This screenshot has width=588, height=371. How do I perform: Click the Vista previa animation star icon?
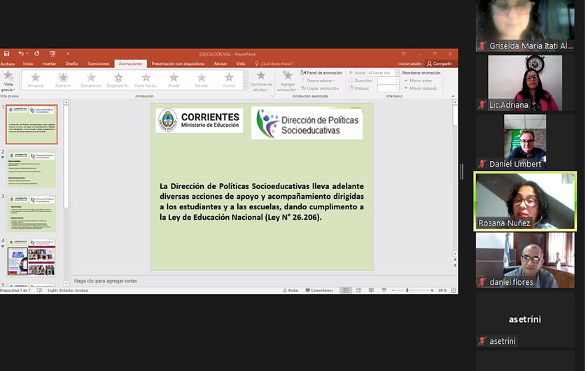8,76
